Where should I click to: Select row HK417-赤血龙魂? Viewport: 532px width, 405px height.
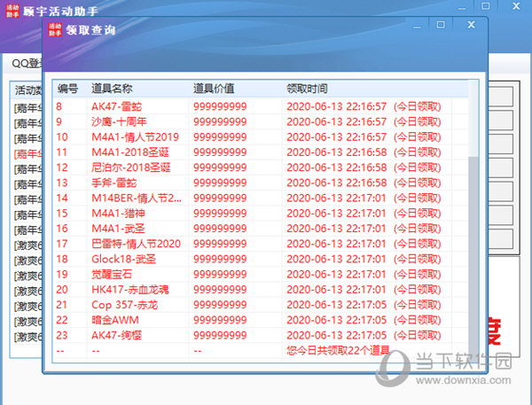tap(261, 290)
